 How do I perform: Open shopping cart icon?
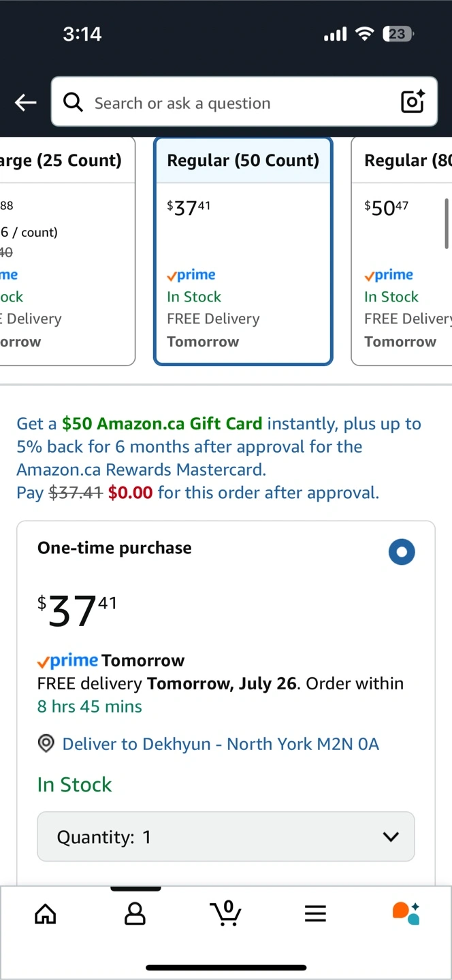click(x=225, y=913)
